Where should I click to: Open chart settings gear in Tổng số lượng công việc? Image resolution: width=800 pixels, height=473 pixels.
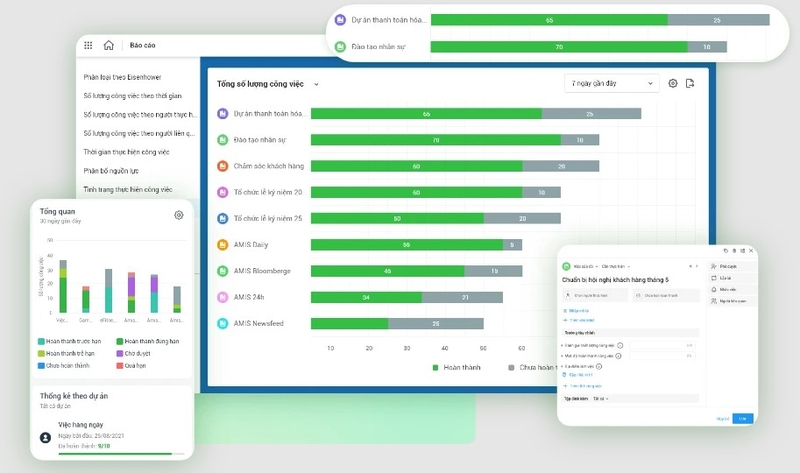pyautogui.click(x=673, y=83)
